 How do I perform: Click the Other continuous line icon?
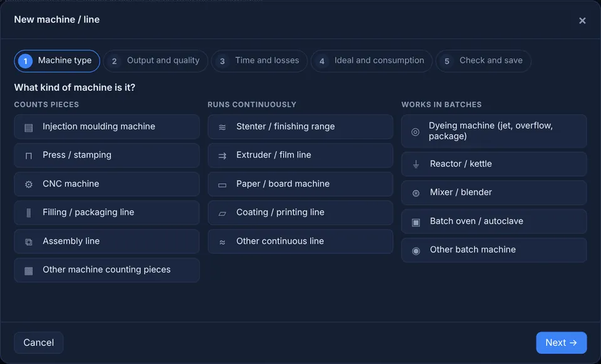pyautogui.click(x=222, y=242)
